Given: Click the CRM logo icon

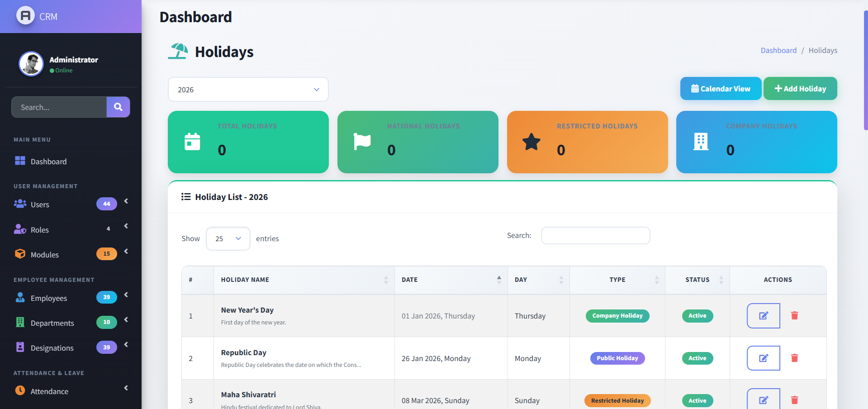Looking at the screenshot, I should point(25,16).
